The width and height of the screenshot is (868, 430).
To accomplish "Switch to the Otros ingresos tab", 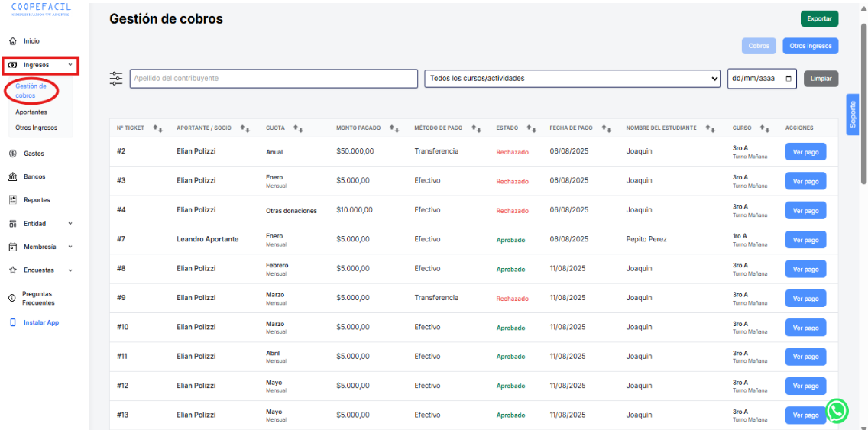I will click(810, 46).
